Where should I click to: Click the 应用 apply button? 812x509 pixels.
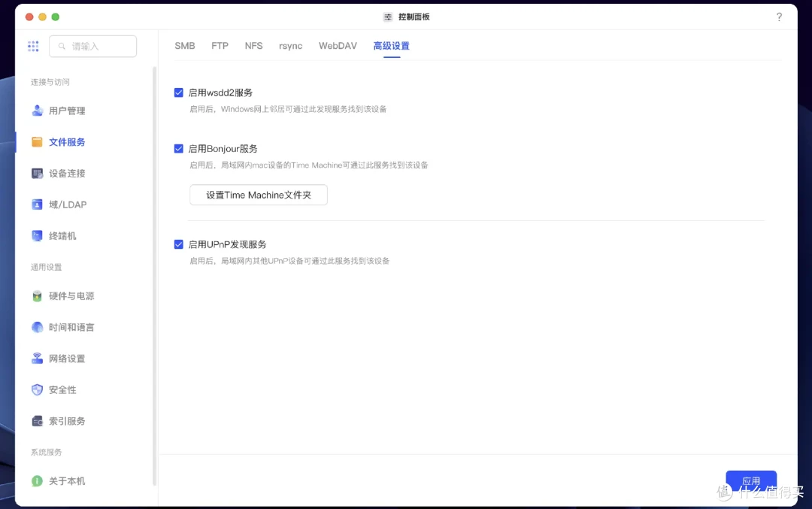751,481
